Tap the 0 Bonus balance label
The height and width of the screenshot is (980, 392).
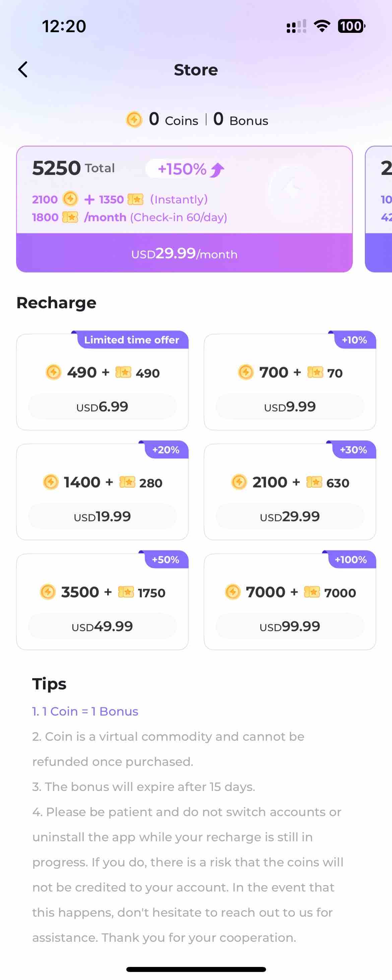241,119
